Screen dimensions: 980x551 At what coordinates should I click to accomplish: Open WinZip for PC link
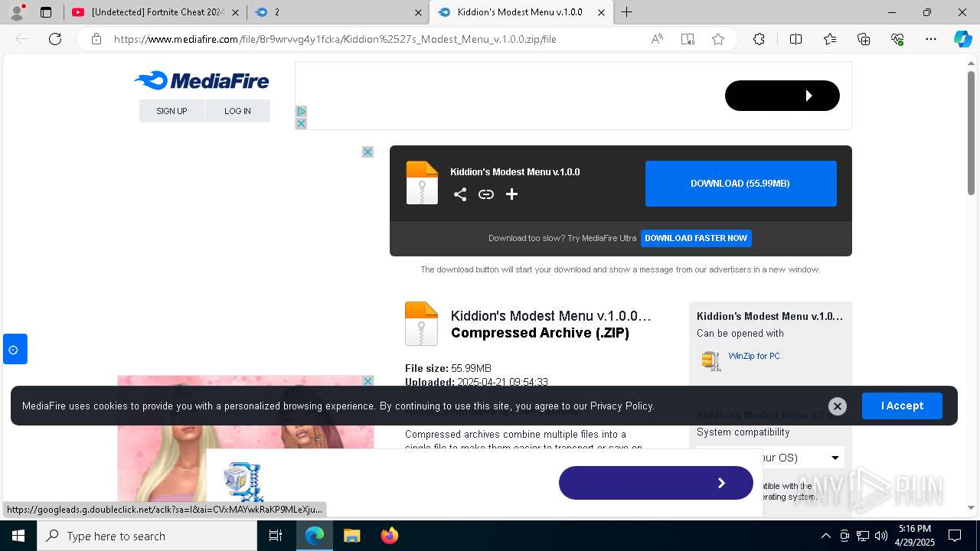754,356
